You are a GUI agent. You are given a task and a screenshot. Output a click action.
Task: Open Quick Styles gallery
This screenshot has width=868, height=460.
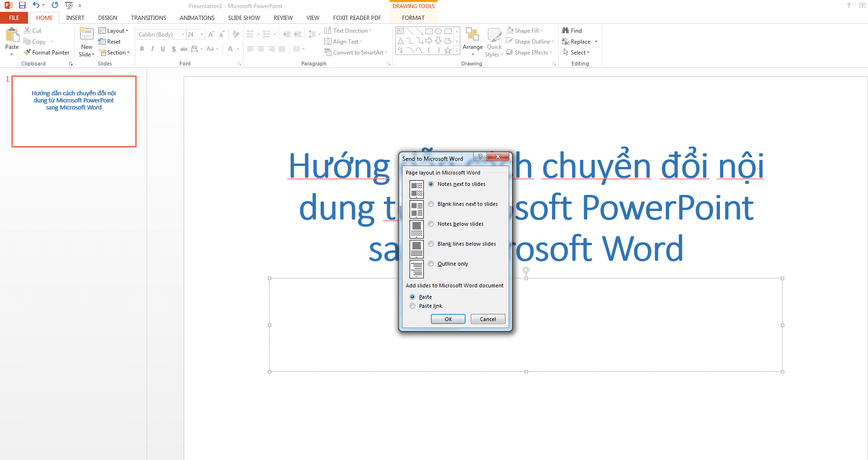494,42
